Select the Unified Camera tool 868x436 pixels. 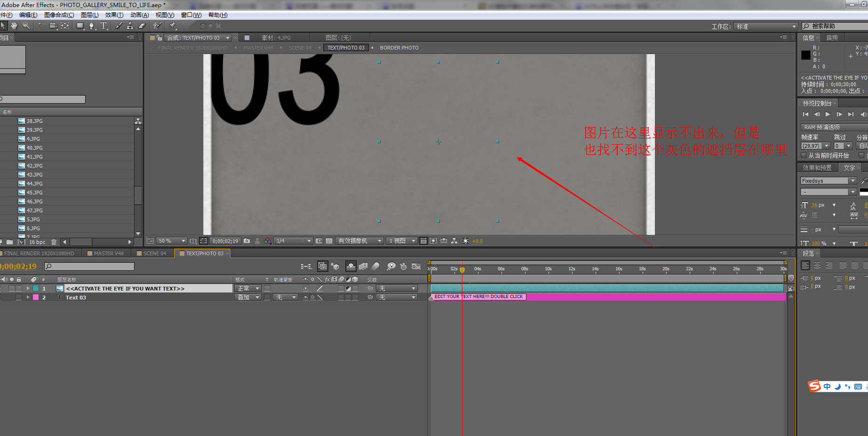click(x=53, y=25)
